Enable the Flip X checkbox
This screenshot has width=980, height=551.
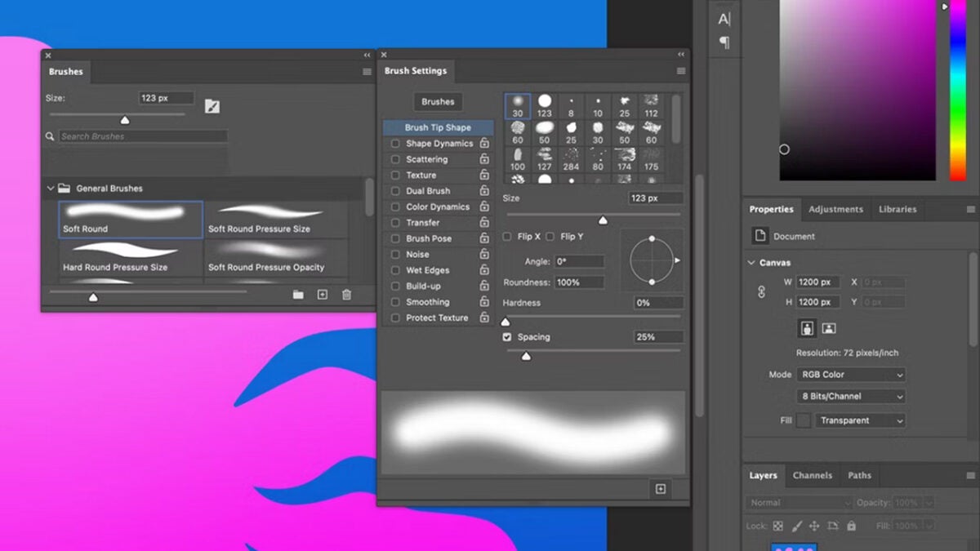507,237
